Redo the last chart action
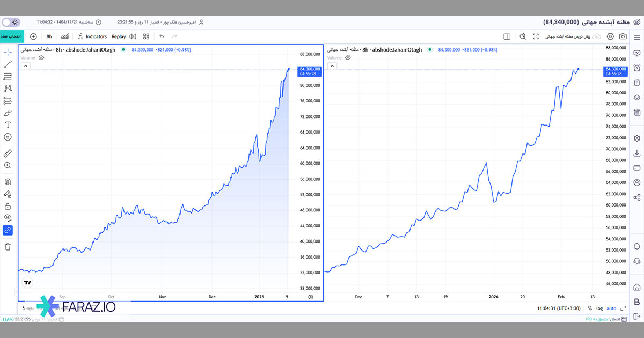Viewport: 644px width, 338px height. click(174, 36)
